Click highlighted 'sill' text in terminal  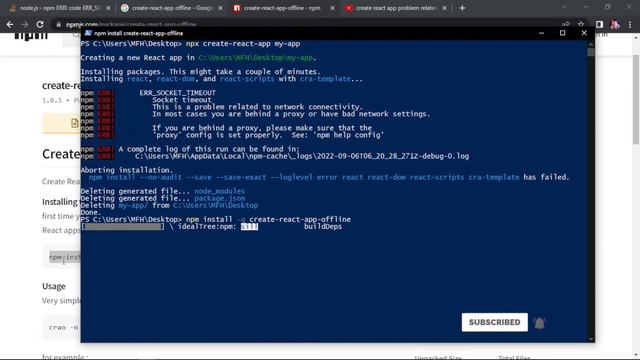click(x=249, y=227)
